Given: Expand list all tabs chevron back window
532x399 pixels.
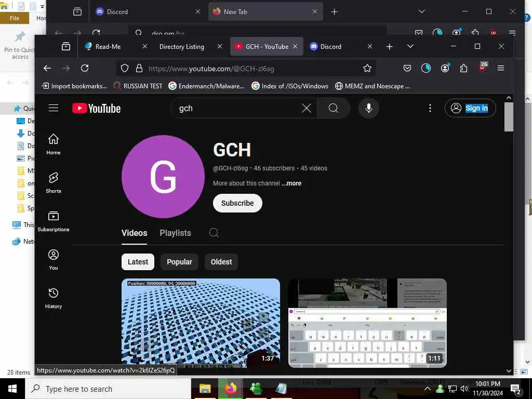Looking at the screenshot, I should point(422,11).
